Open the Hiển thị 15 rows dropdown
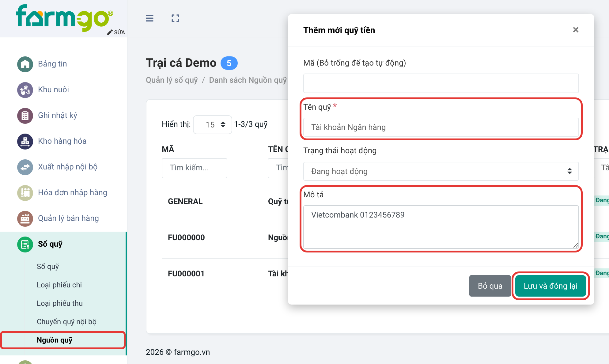This screenshot has height=364, width=609. click(212, 124)
